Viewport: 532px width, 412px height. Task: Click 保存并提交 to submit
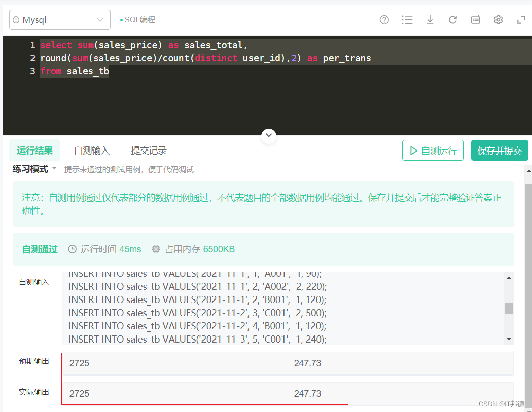[x=500, y=151]
